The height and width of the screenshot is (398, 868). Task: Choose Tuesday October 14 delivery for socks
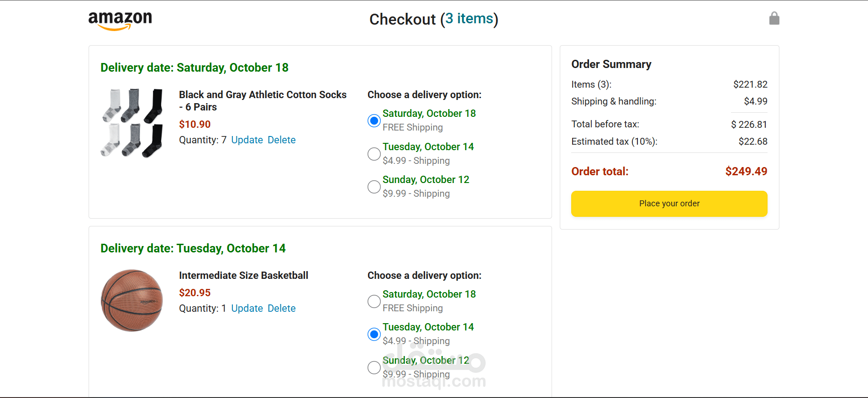pyautogui.click(x=374, y=154)
